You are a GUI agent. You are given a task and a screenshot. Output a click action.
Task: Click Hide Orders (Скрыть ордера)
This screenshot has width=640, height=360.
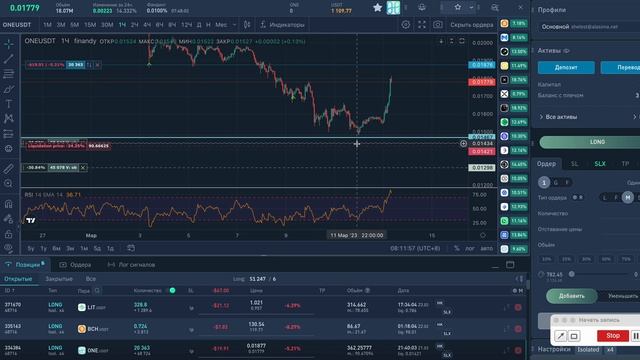(x=471, y=25)
